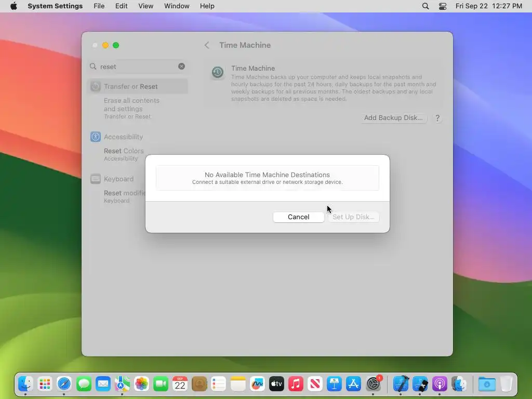532x399 pixels.
Task: Select Accessibility in the sidebar
Action: [x=137, y=137]
